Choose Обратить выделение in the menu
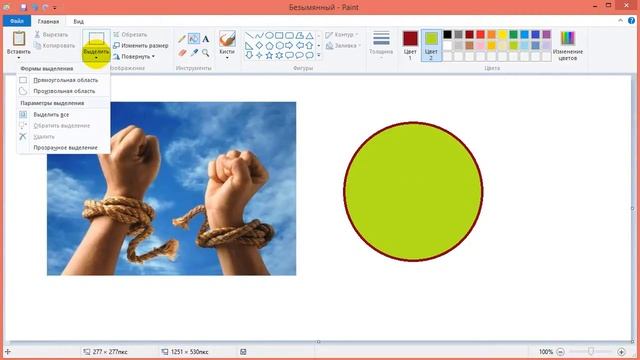 (64, 126)
